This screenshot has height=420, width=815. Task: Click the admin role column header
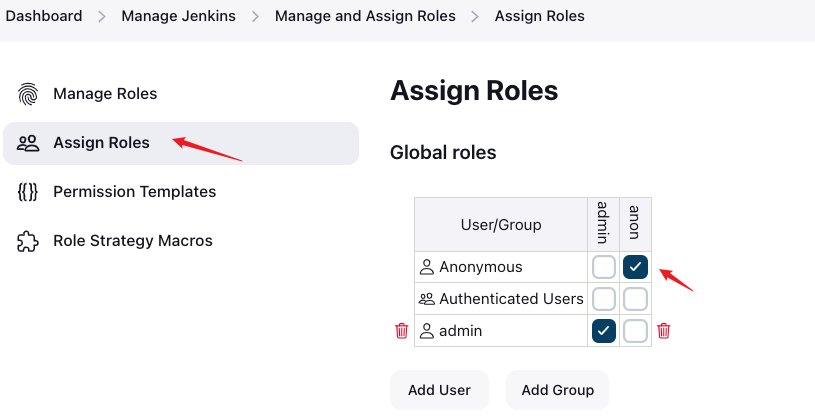[603, 225]
